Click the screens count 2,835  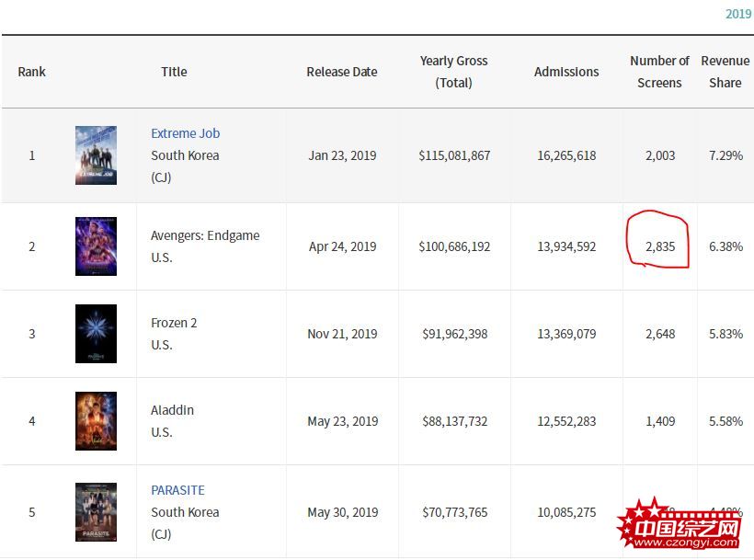click(x=660, y=246)
